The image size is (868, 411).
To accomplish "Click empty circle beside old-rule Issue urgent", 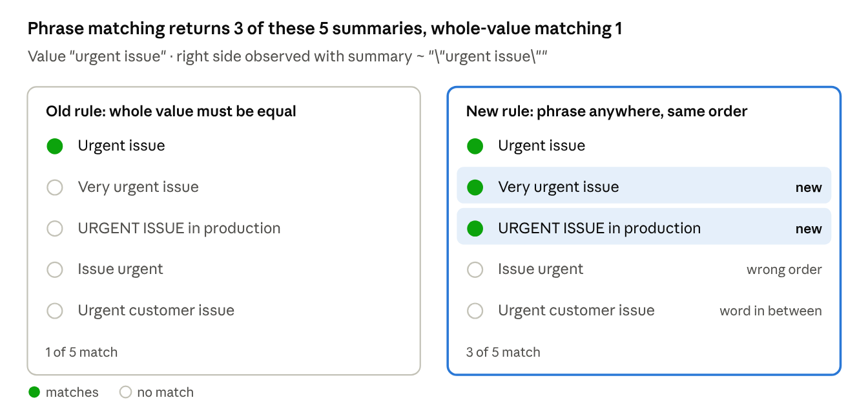I will click(55, 269).
